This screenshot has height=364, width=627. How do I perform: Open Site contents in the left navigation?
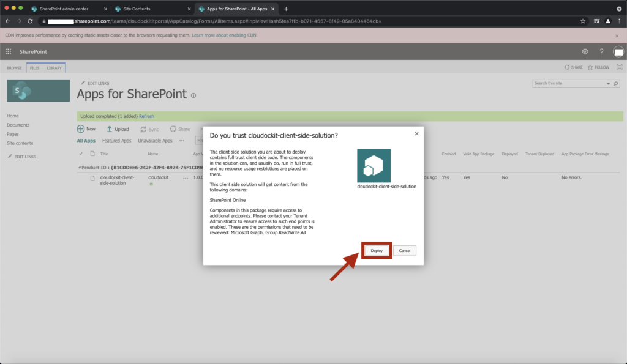coord(20,143)
